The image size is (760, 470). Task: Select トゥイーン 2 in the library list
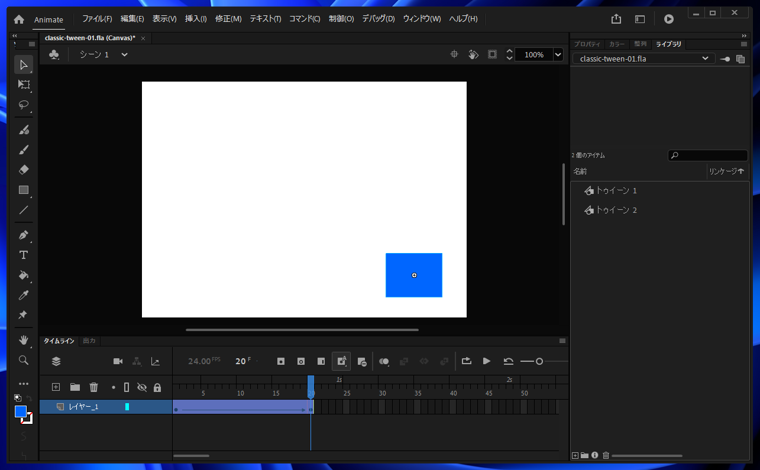[616, 210]
